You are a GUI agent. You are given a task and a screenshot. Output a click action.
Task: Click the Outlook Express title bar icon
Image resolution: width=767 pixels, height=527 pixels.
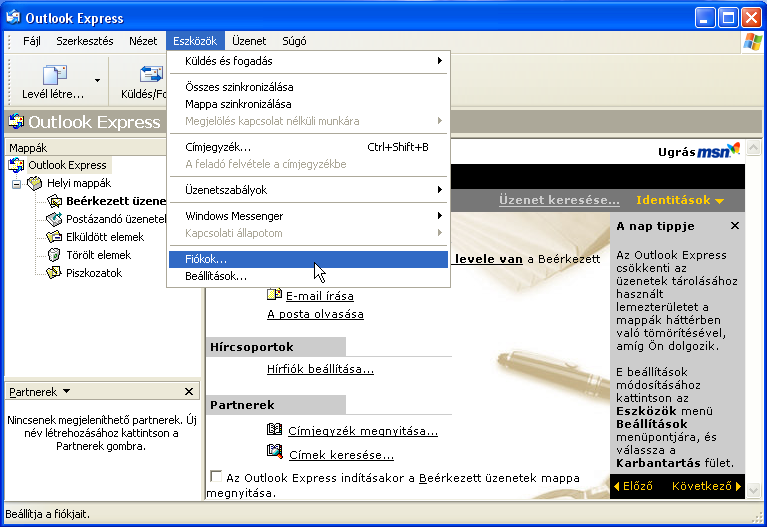(x=13, y=18)
